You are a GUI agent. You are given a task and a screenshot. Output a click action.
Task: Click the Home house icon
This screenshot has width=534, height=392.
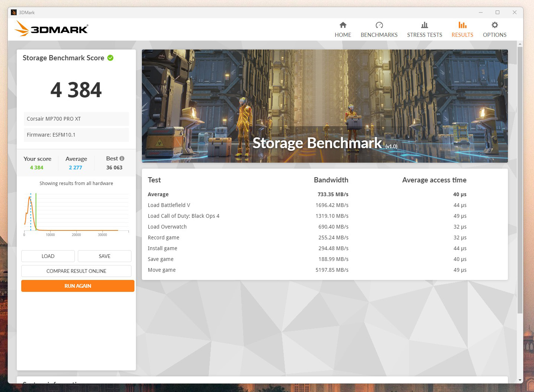(x=343, y=25)
